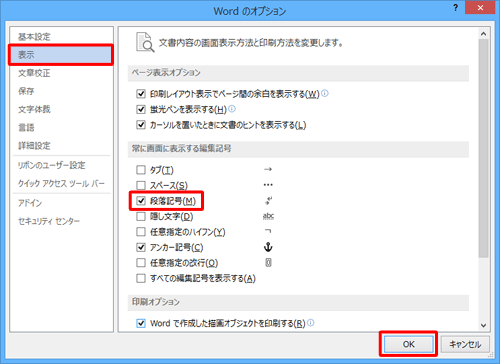The image size is (500, 364).
Task: Click the optional line break symbol icon
Action: tap(268, 263)
